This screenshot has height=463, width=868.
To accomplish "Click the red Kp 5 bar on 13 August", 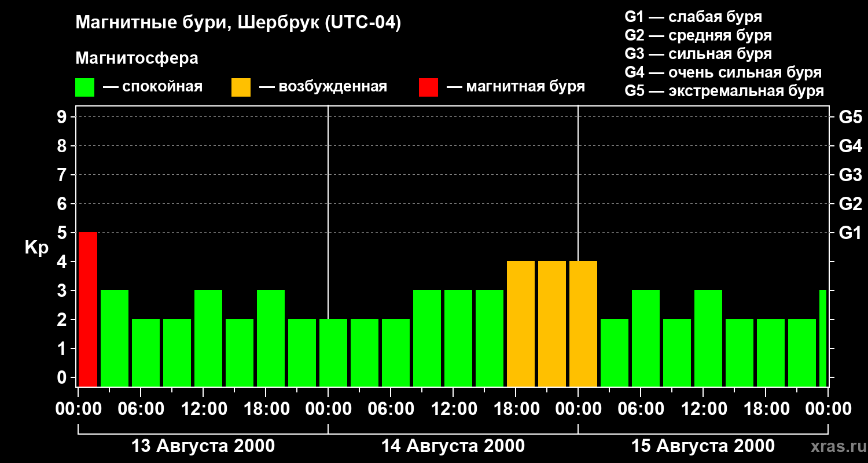I will pyautogui.click(x=88, y=310).
